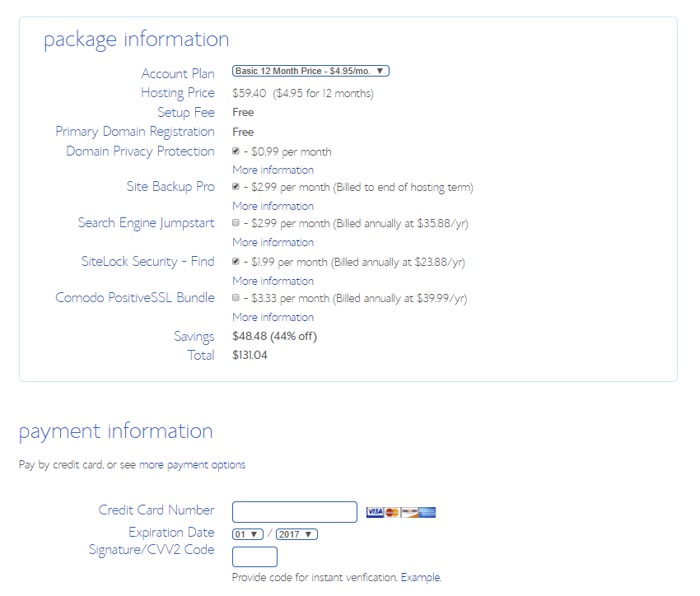Screen dimensions: 700x596
Task: Open More information under Site Backup Pro
Action: coord(273,206)
